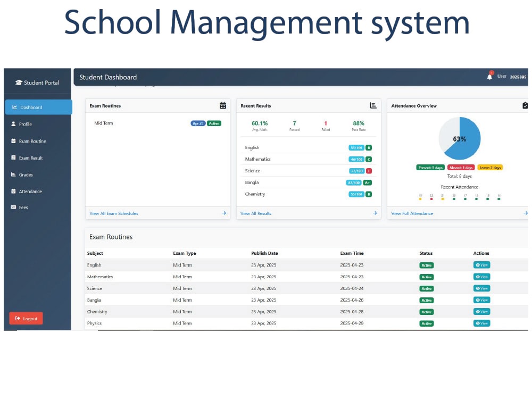
Task: Open the View All Results link
Action: [256, 213]
